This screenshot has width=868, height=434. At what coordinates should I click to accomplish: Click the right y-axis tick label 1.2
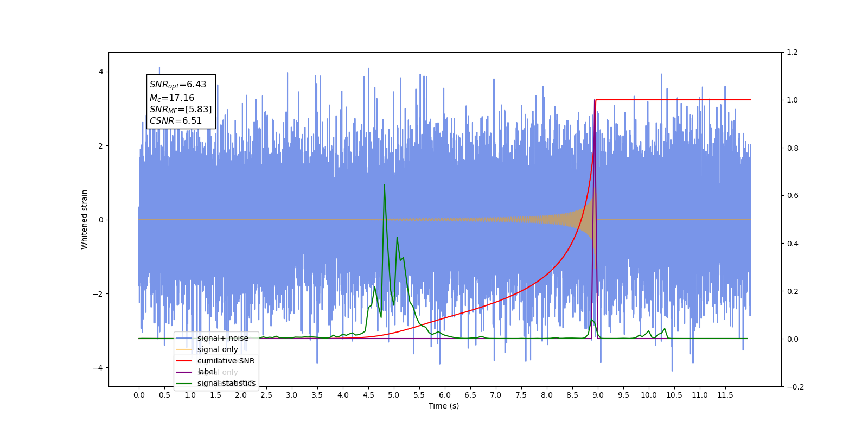pyautogui.click(x=793, y=53)
